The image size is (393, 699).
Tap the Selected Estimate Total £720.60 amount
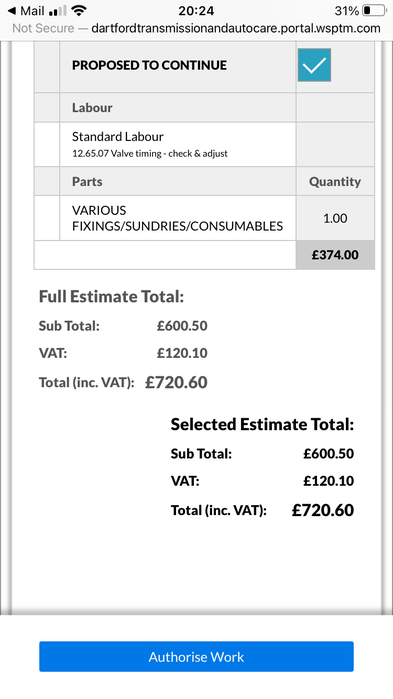[323, 510]
